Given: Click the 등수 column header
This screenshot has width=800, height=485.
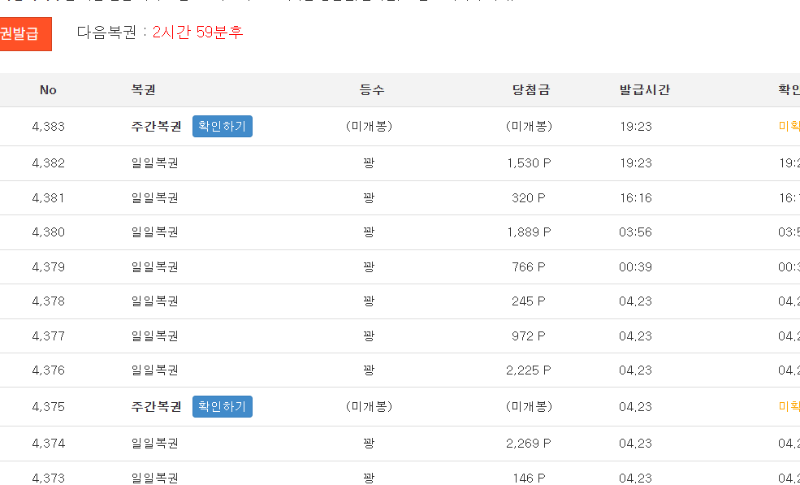Looking at the screenshot, I should [x=371, y=90].
